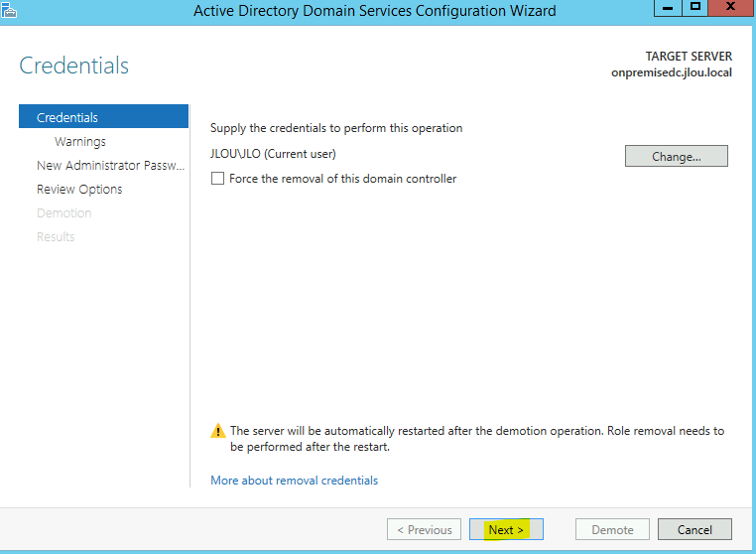
Task: Go to New Administrator Password step
Action: click(110, 166)
